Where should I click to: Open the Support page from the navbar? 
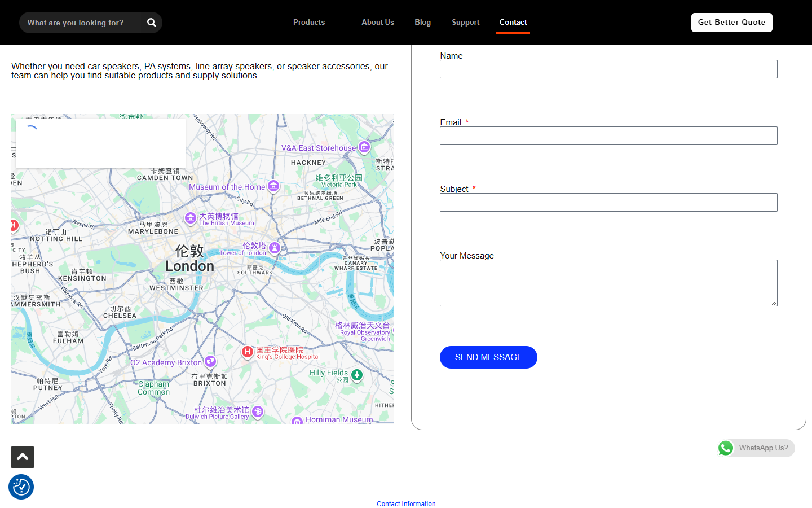466,23
